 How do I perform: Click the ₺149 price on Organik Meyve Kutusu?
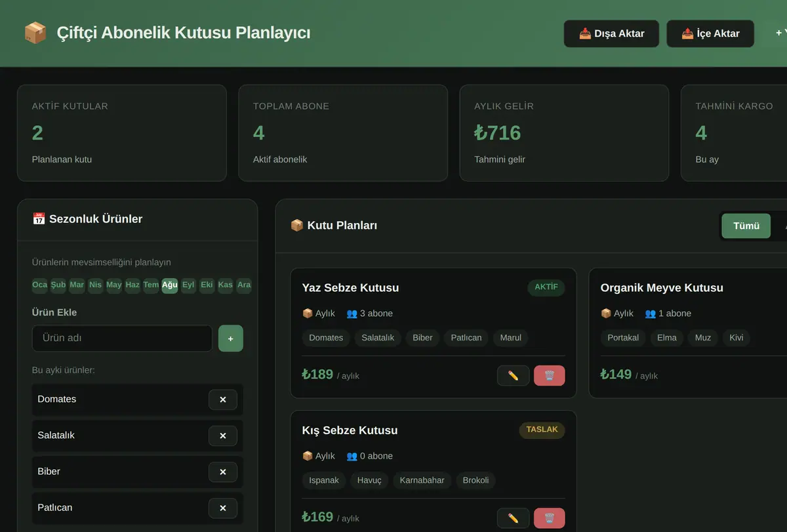[616, 375]
